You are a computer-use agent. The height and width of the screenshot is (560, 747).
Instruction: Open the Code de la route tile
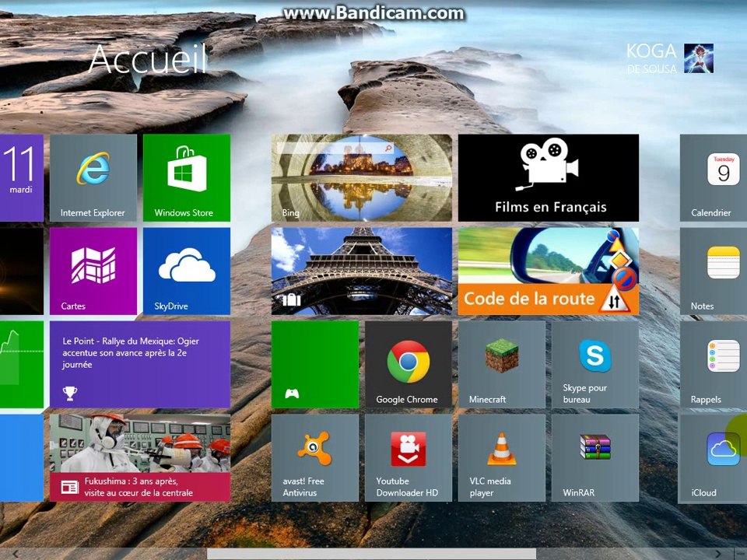[549, 271]
